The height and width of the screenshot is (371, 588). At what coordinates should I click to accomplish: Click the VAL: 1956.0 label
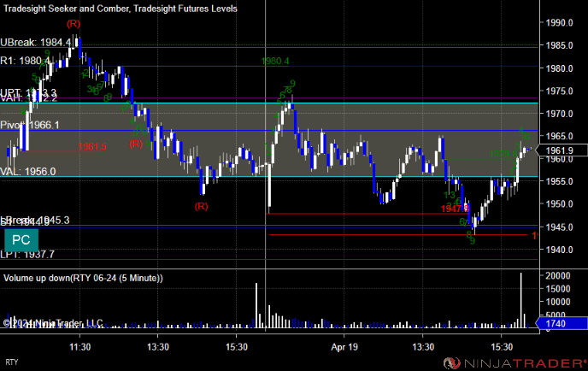28,172
